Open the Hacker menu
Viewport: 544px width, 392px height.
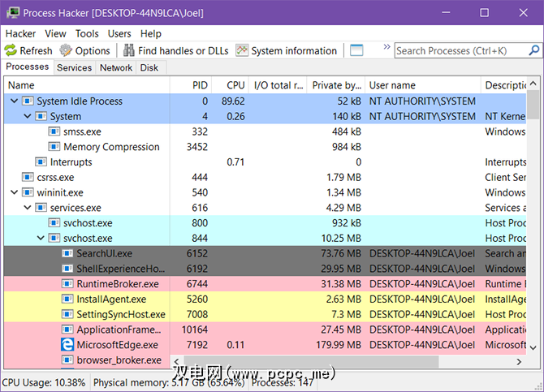20,33
